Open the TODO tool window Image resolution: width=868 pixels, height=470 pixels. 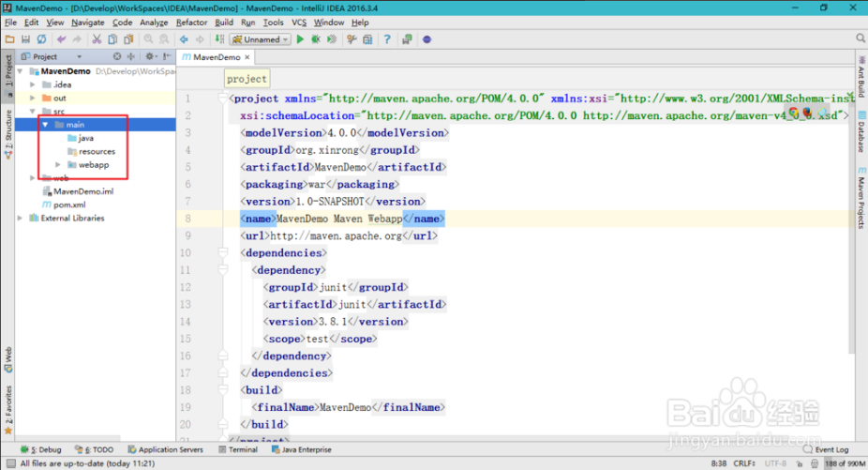tap(94, 449)
